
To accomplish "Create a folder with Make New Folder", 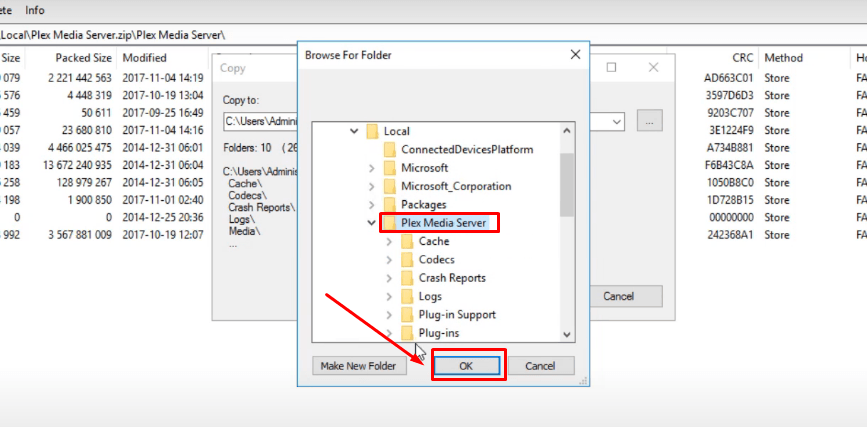I will point(358,366).
